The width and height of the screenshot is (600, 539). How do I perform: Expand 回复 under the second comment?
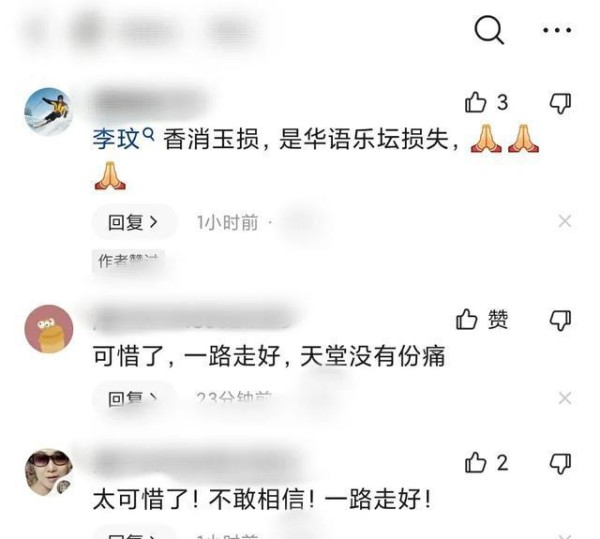tap(134, 399)
